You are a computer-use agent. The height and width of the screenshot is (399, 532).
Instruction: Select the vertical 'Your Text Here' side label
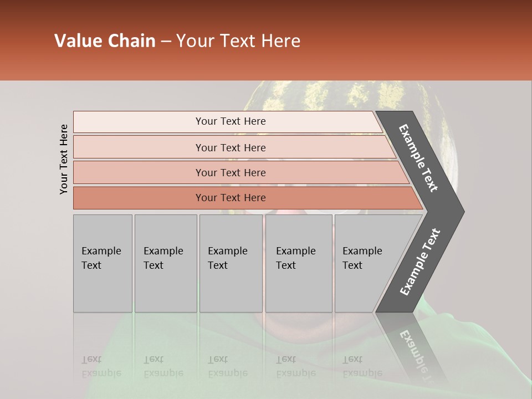[63, 160]
